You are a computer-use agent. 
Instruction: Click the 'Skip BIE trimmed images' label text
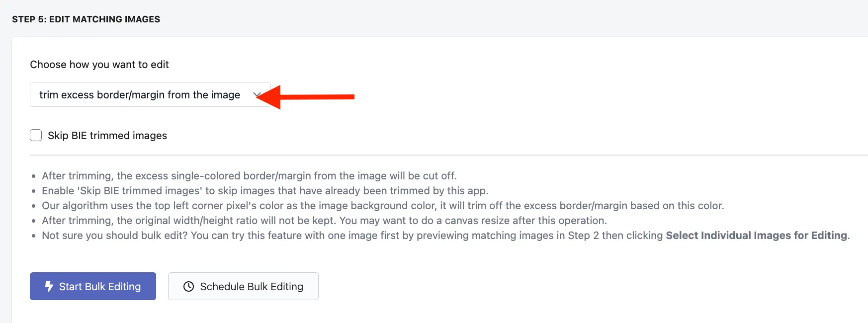click(x=107, y=136)
